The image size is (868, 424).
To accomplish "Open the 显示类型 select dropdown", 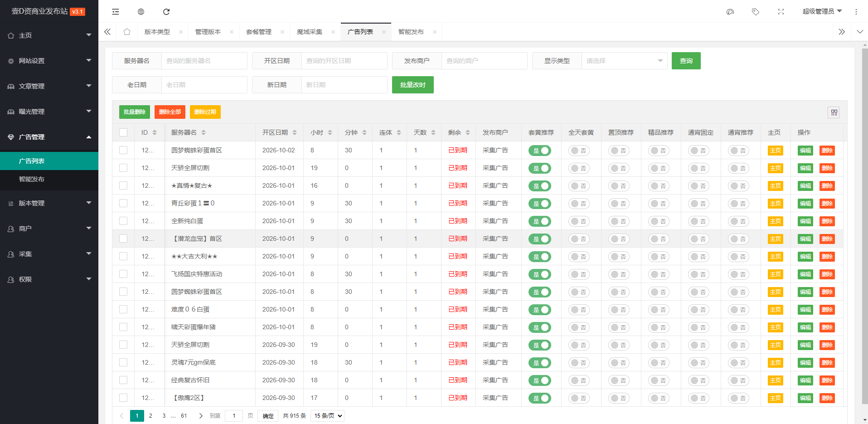I will coord(624,61).
